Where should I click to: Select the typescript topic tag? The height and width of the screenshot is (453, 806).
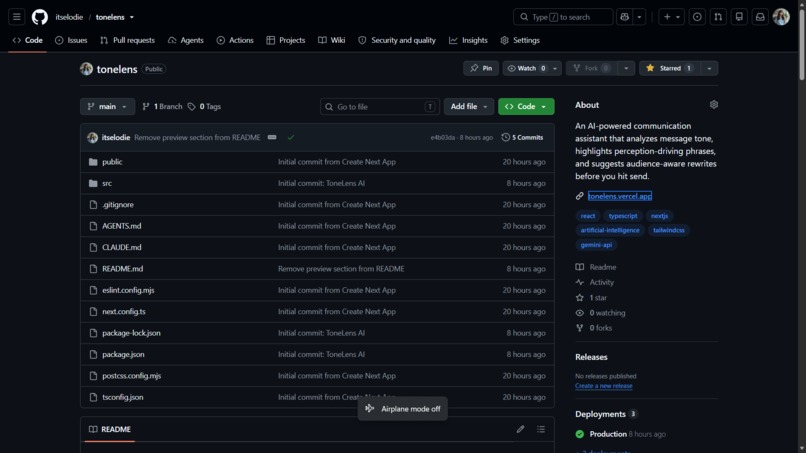tap(623, 216)
